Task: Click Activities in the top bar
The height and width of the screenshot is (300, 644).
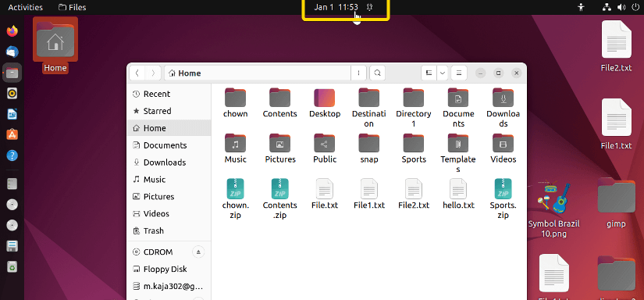Action: pos(25,7)
